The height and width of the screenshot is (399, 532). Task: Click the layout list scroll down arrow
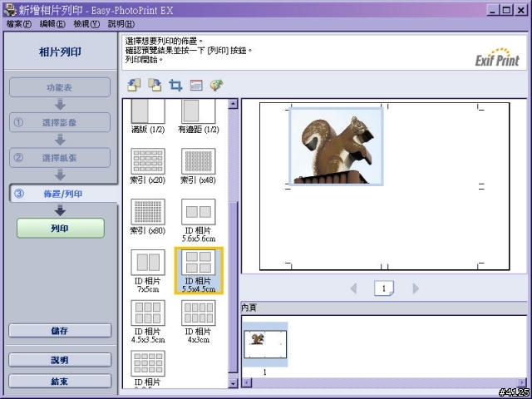(x=233, y=383)
